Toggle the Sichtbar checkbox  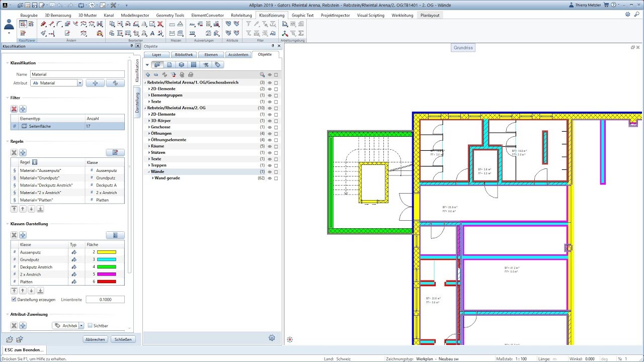coord(90,325)
